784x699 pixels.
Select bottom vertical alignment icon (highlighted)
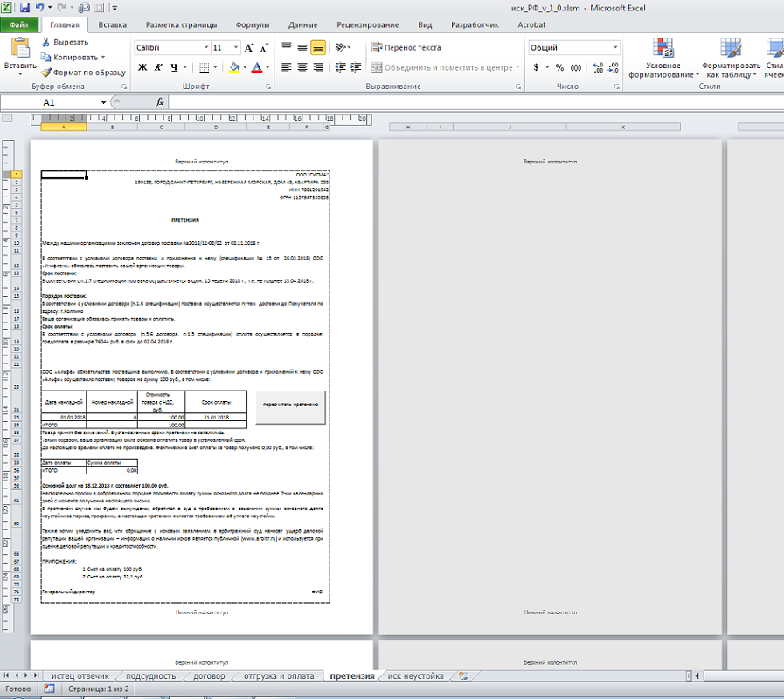click(x=318, y=47)
